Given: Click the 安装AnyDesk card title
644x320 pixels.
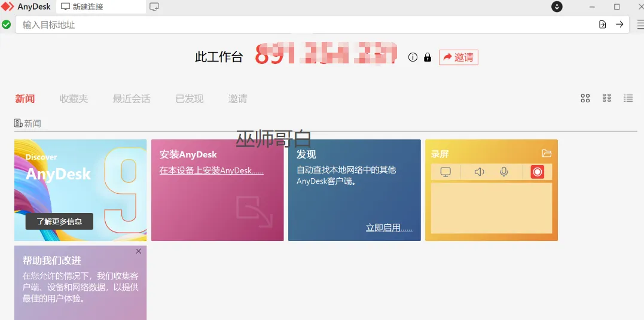Looking at the screenshot, I should [188, 154].
